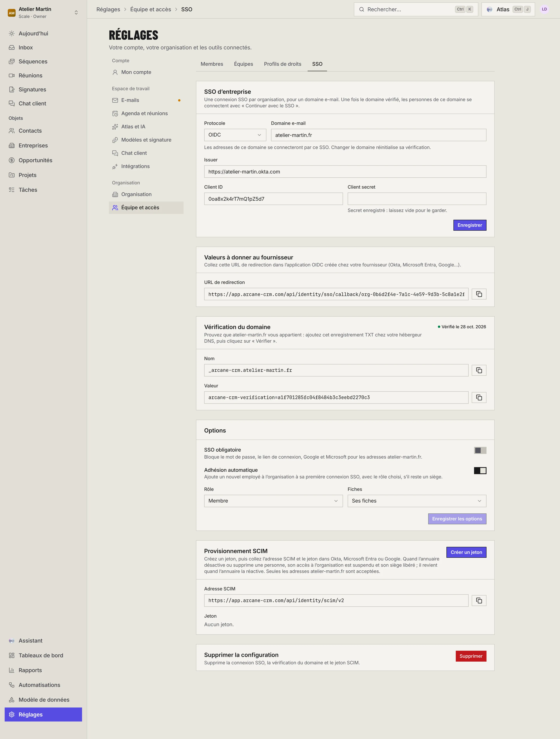Switch to the Profils de droits tab

pos(282,64)
